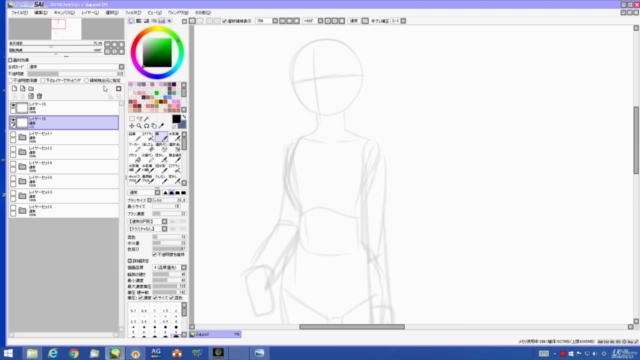This screenshot has height=360, width=640.
Task: Choose the airbrush tool
Action: 148,137
